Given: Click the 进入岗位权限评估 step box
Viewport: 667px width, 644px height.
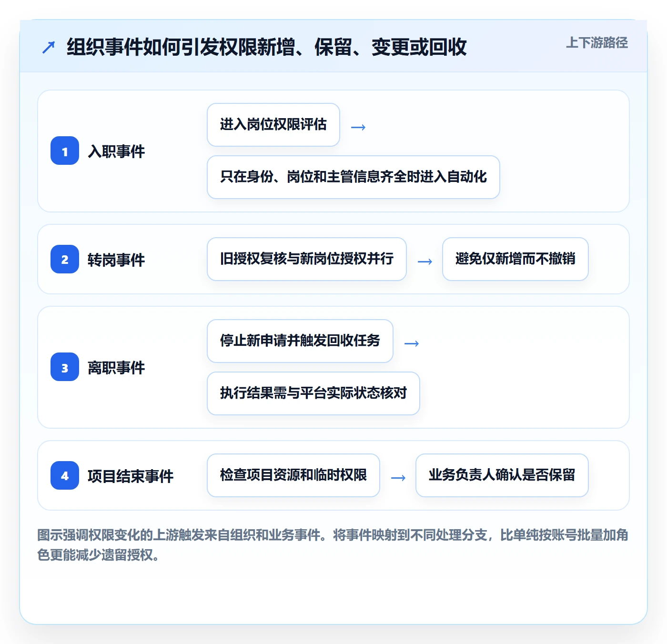Looking at the screenshot, I should click(x=273, y=125).
